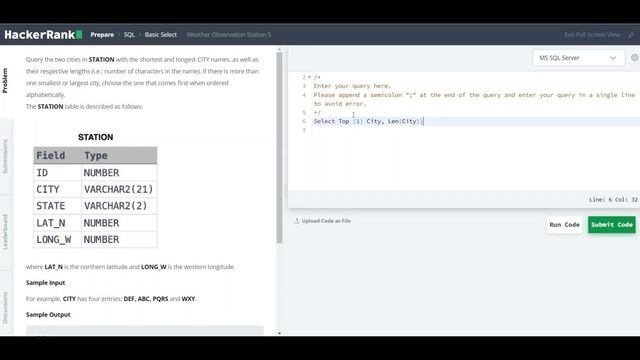Image resolution: width=640 pixels, height=360 pixels.
Task: Click the Sample Output heading
Action: (x=48, y=315)
